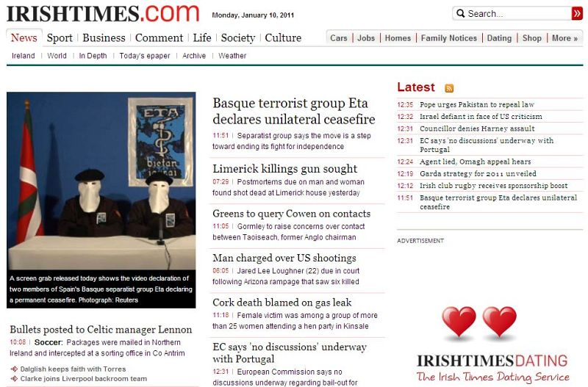Open Irish club rugby receives sponsorship boost
Viewport: 588px width, 387px height.
[x=493, y=186]
